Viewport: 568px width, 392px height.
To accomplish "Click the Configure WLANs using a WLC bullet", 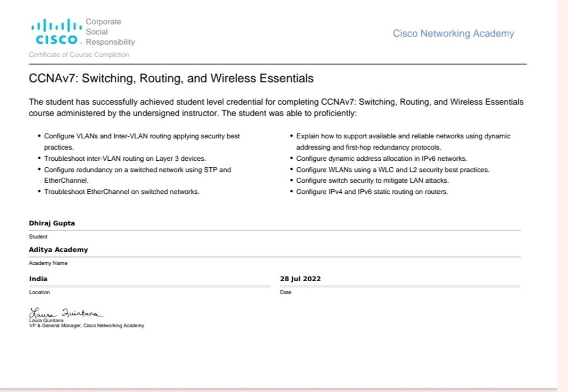I will coord(393,170).
